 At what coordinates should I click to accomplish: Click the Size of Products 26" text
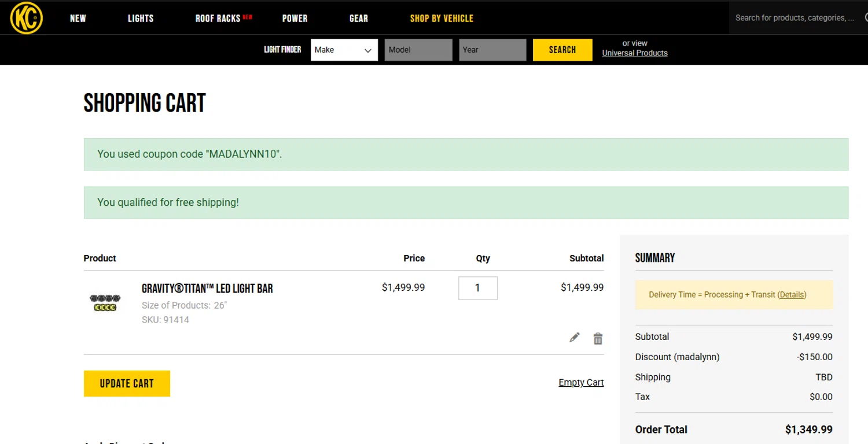184,305
